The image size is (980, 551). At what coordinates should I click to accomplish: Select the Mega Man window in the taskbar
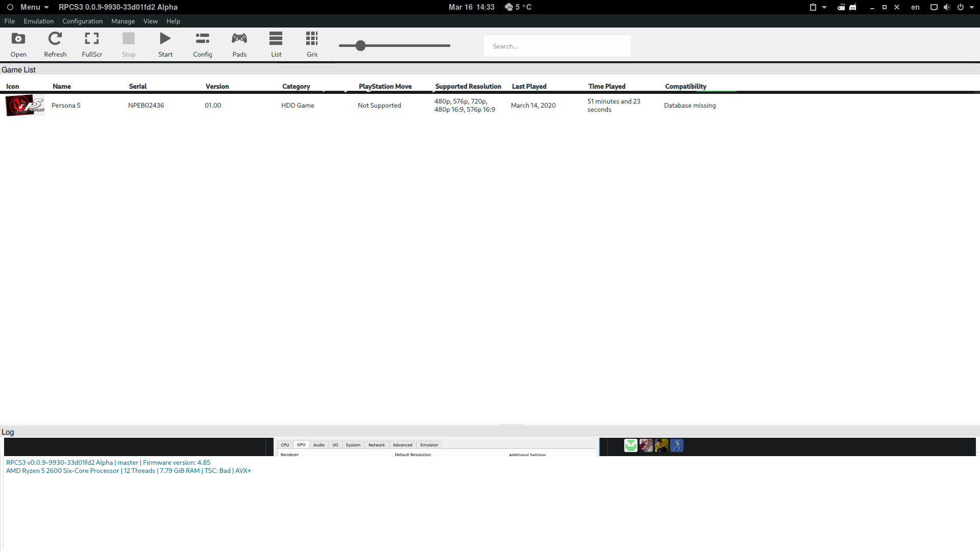[676, 445]
